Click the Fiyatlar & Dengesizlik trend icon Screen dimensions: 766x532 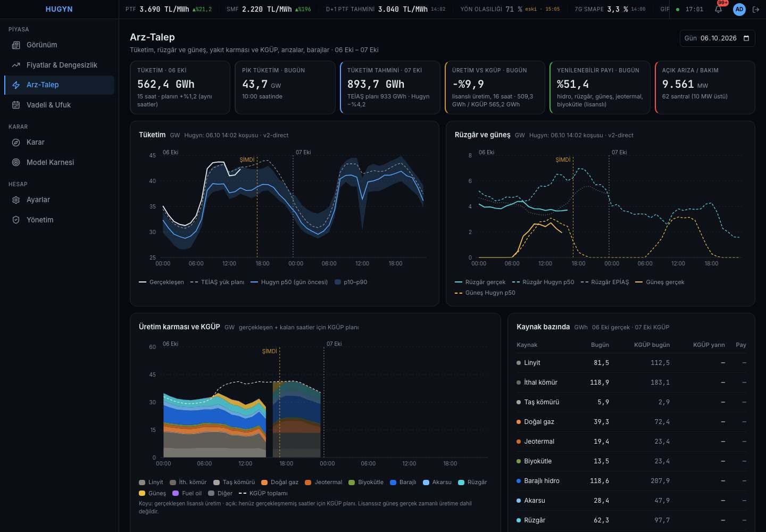point(16,65)
